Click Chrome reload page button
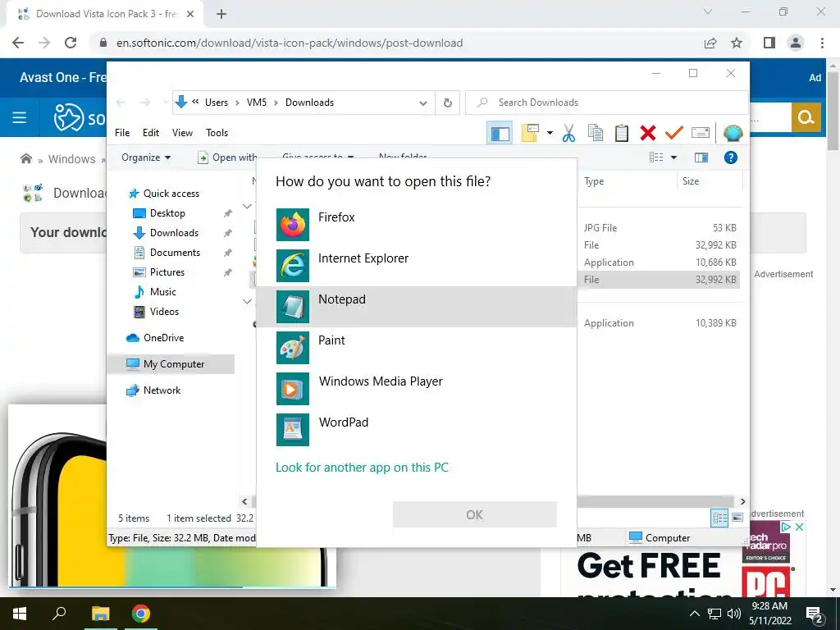 pyautogui.click(x=71, y=43)
